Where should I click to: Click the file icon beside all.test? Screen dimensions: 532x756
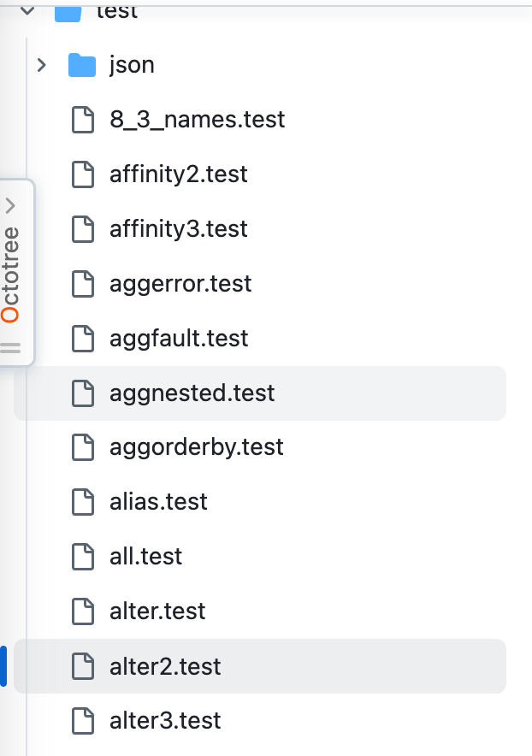pyautogui.click(x=83, y=557)
